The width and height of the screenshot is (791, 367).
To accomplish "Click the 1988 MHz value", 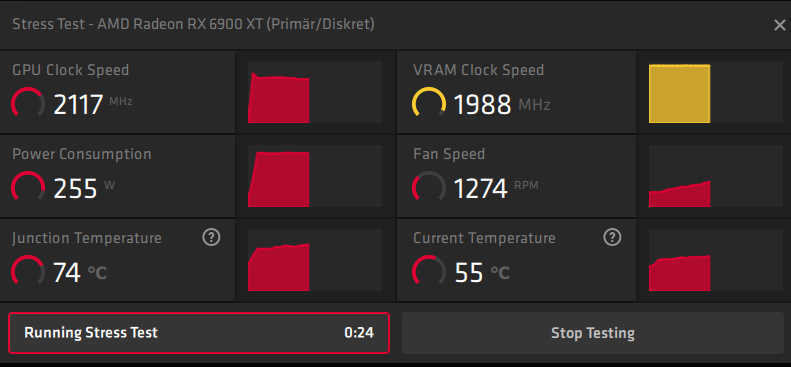I will click(x=501, y=105).
